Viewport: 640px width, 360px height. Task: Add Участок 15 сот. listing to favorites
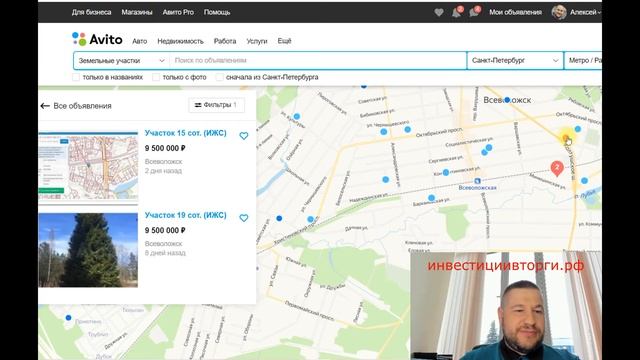tap(244, 136)
